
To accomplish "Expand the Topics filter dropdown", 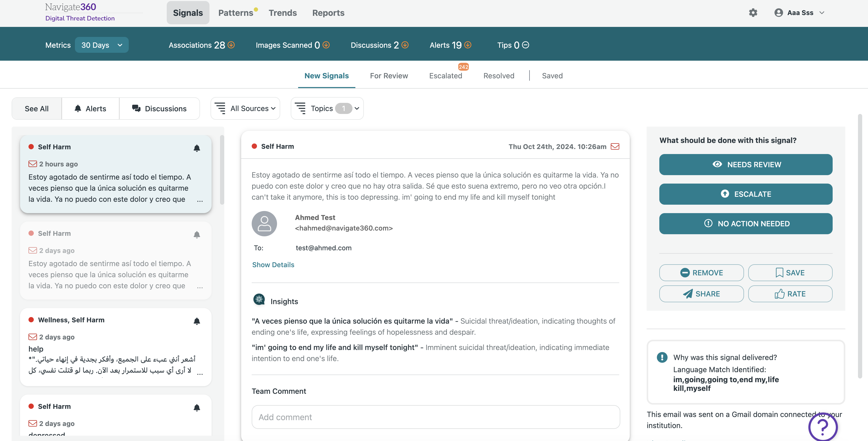I will (327, 108).
